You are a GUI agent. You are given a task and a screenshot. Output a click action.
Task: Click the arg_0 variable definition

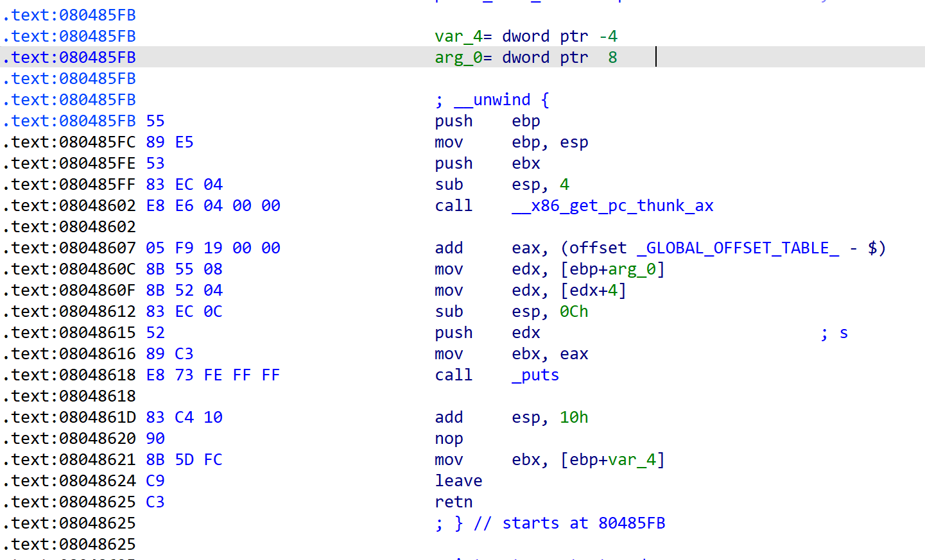526,57
